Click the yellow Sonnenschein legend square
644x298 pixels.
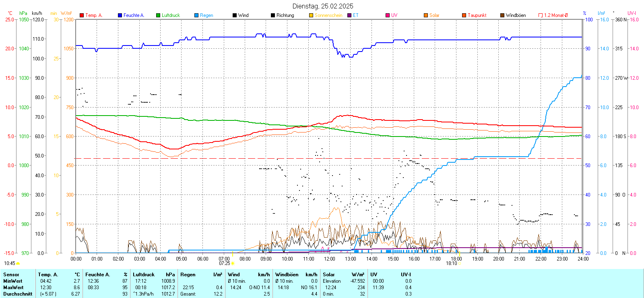(x=311, y=15)
